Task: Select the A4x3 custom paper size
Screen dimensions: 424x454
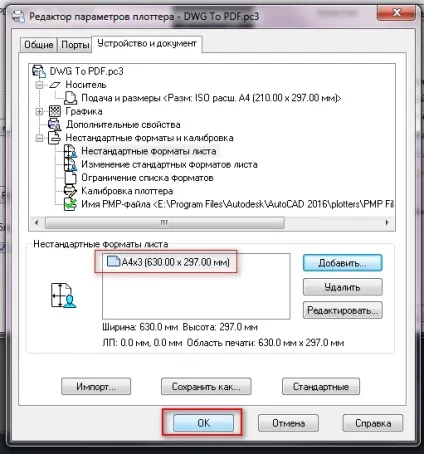Action: point(168,262)
